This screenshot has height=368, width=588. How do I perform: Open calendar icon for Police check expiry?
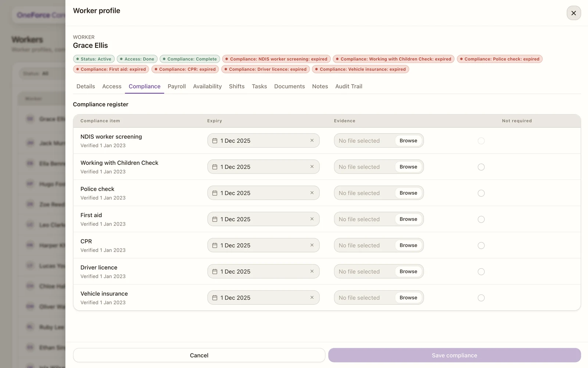pos(215,193)
